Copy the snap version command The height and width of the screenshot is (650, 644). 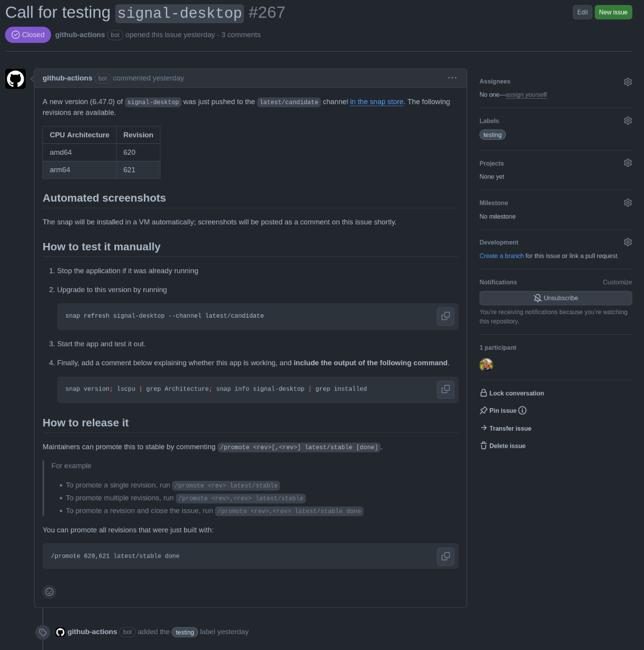pyautogui.click(x=445, y=389)
